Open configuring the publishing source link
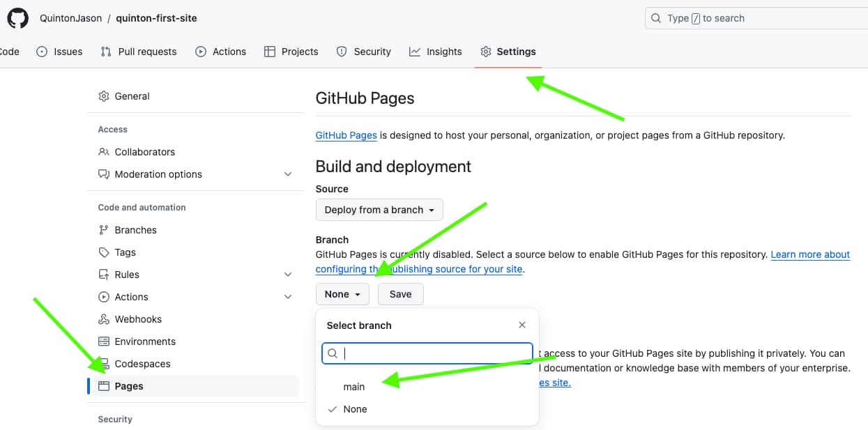Image resolution: width=868 pixels, height=430 pixels. coord(419,269)
